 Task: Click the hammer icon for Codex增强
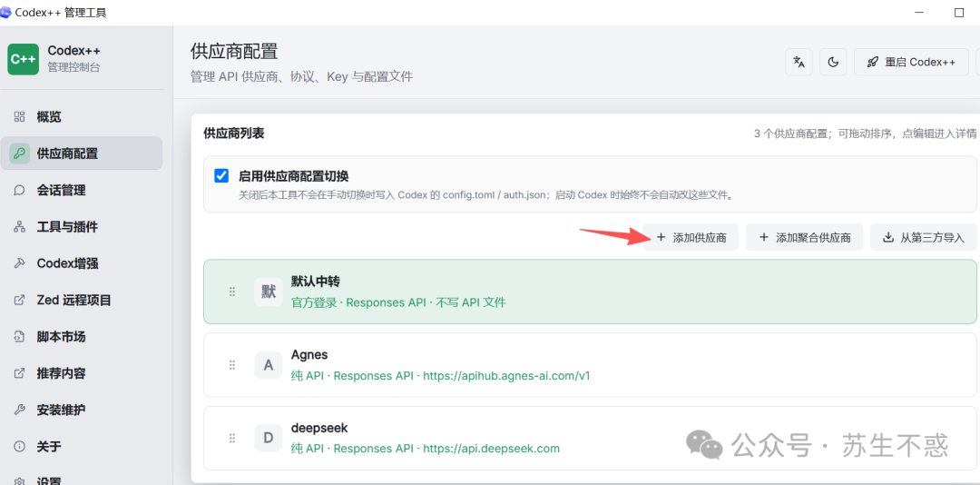(19, 263)
